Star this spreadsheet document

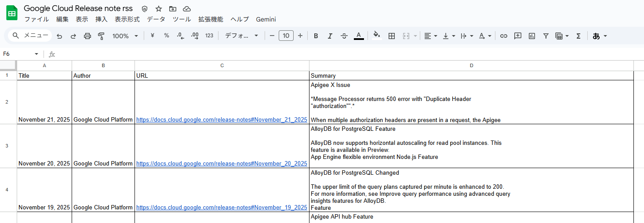coord(159,9)
